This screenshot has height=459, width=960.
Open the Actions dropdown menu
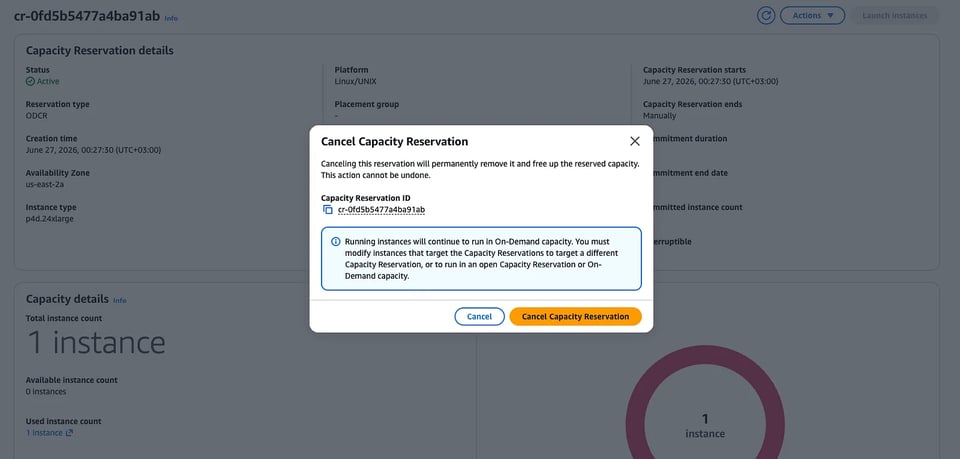pos(812,15)
